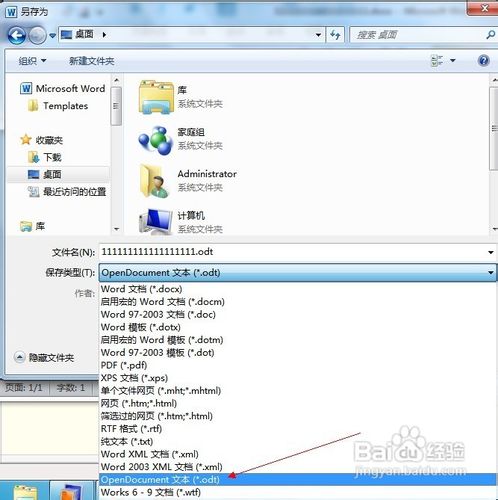Go back with the blue back arrow
The height and width of the screenshot is (500, 498).
pos(16,35)
